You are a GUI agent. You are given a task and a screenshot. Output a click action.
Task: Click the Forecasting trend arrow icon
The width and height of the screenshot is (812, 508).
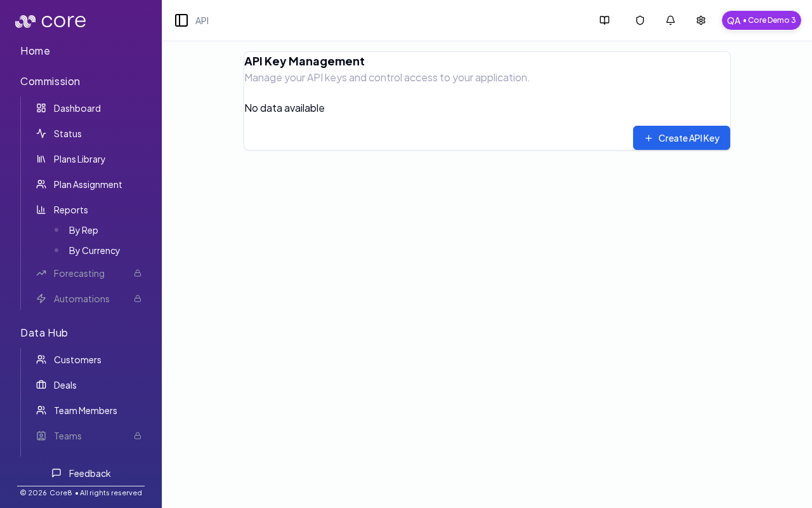[x=41, y=273]
